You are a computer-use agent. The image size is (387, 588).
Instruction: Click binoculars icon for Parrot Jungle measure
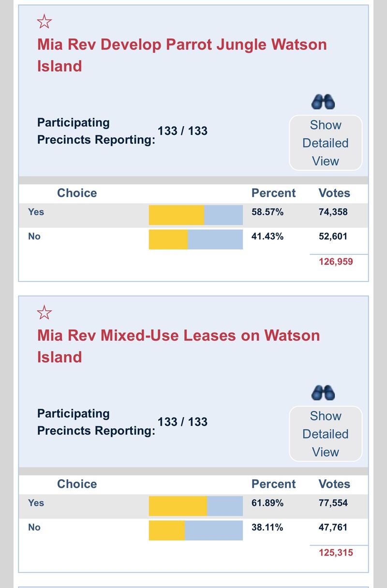pyautogui.click(x=324, y=102)
